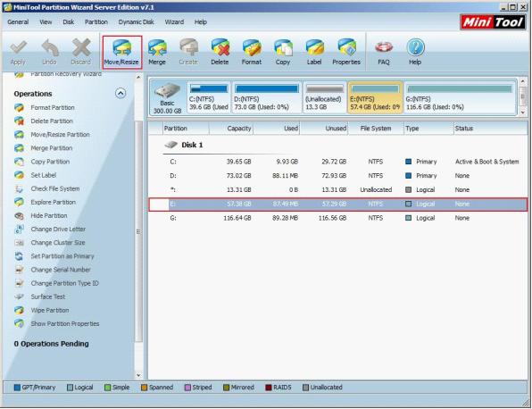532x409 pixels.
Task: Open the Help menu
Action: tap(201, 22)
